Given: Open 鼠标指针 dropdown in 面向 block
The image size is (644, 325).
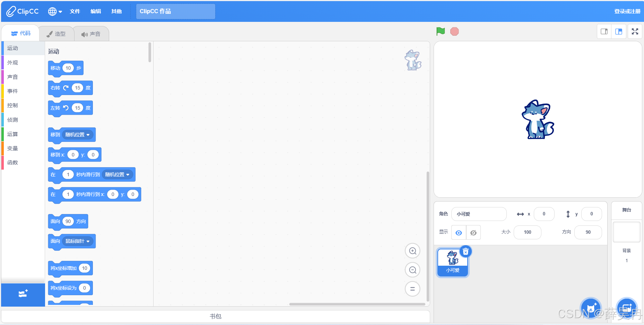Looking at the screenshot, I should click(78, 241).
